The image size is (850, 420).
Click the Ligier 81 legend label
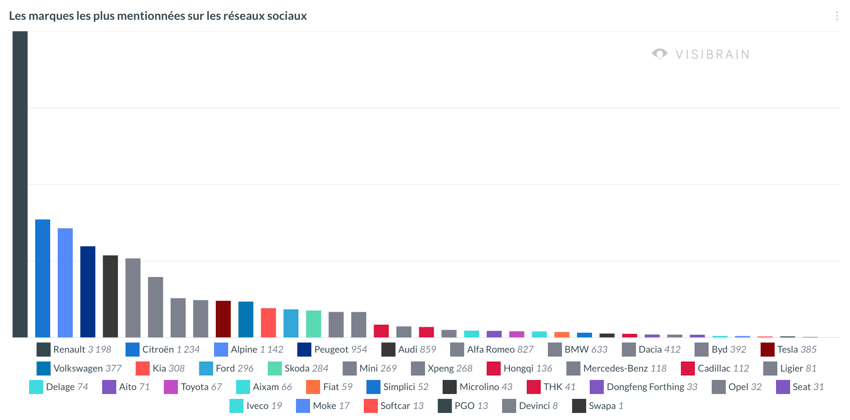(x=797, y=369)
